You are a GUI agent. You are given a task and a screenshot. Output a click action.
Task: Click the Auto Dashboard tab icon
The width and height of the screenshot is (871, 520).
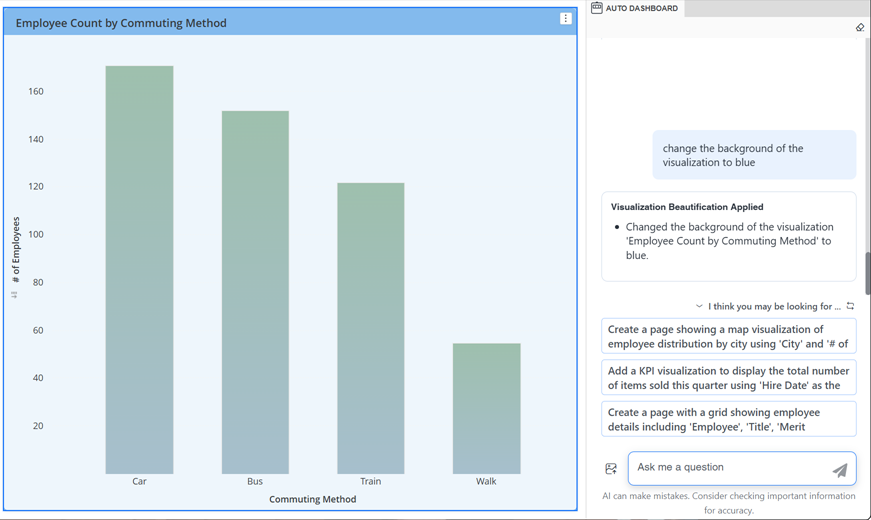pos(597,8)
